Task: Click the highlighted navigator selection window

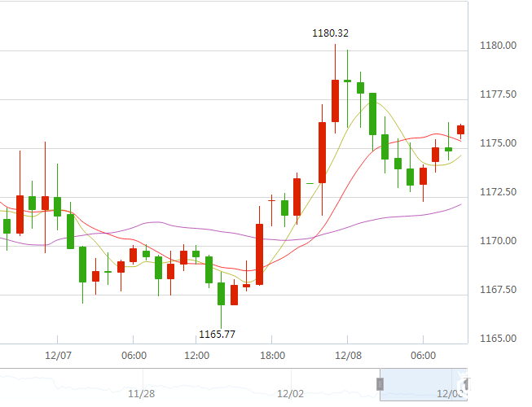Action: click(422, 383)
